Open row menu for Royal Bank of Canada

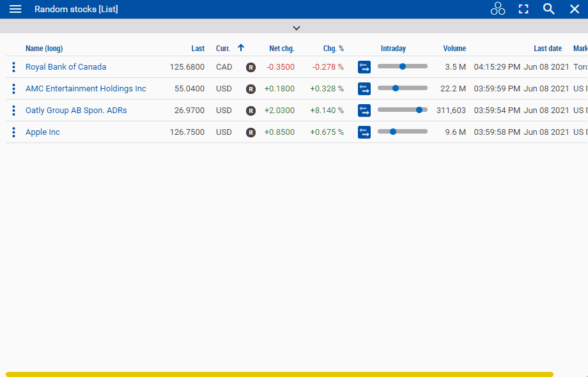pos(13,67)
